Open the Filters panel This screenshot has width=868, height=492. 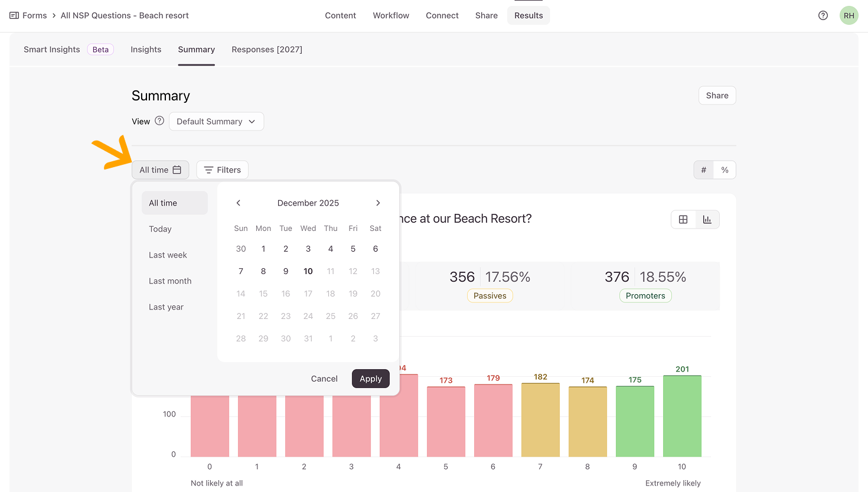pyautogui.click(x=223, y=170)
